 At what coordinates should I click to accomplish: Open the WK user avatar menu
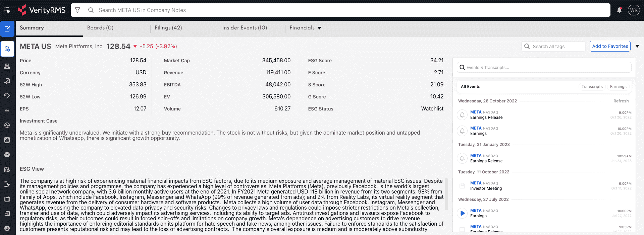point(634,10)
